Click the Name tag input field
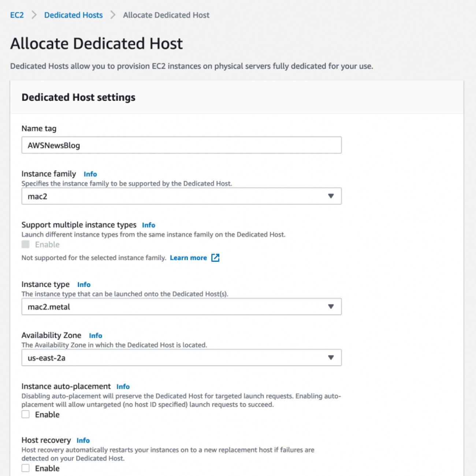 (181, 145)
